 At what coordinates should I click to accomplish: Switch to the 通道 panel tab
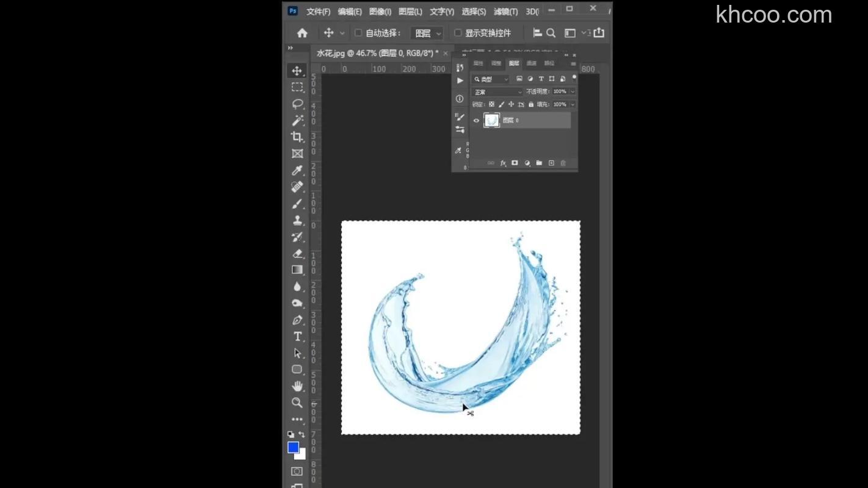[531, 63]
